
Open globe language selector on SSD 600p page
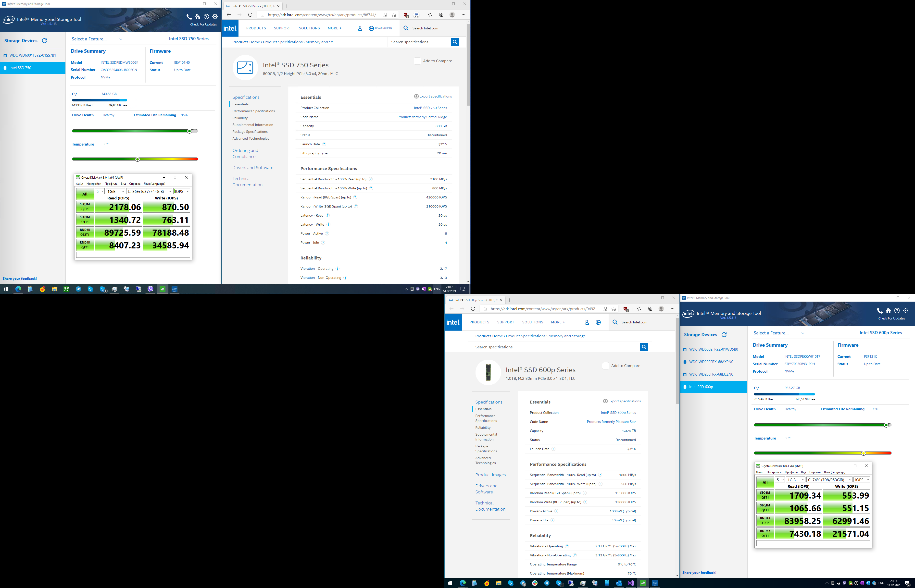click(x=598, y=322)
